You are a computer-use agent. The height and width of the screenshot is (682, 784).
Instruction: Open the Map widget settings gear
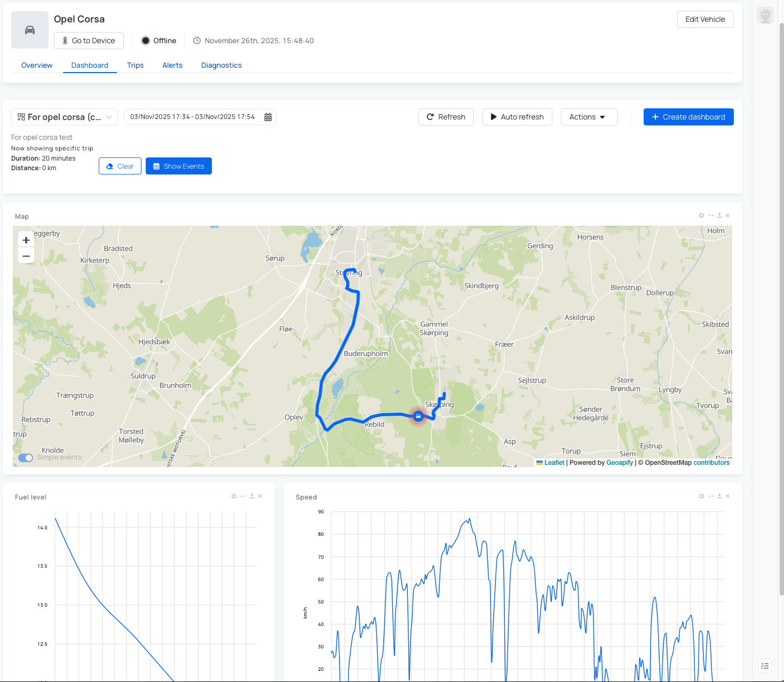pyautogui.click(x=701, y=215)
